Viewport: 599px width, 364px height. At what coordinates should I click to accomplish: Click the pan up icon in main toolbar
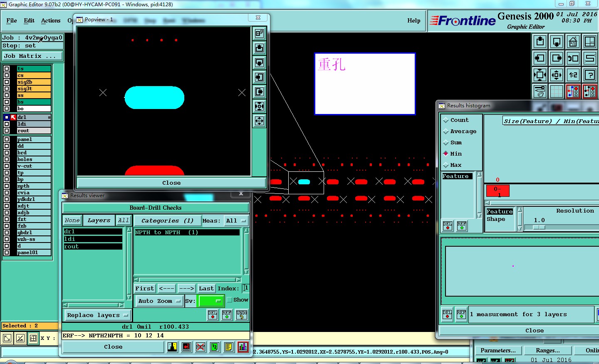[540, 42]
